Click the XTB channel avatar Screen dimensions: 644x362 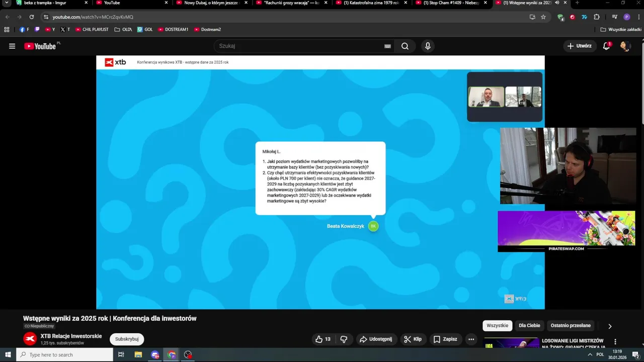click(x=30, y=339)
